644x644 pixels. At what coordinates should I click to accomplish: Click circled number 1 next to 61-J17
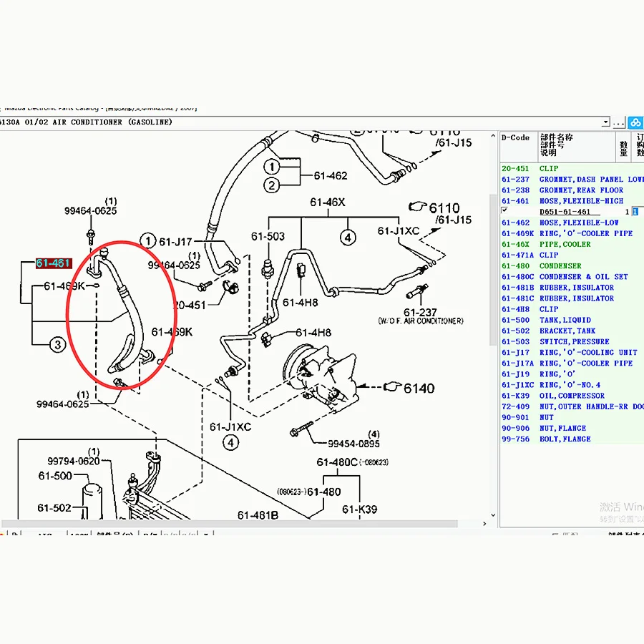tap(148, 240)
